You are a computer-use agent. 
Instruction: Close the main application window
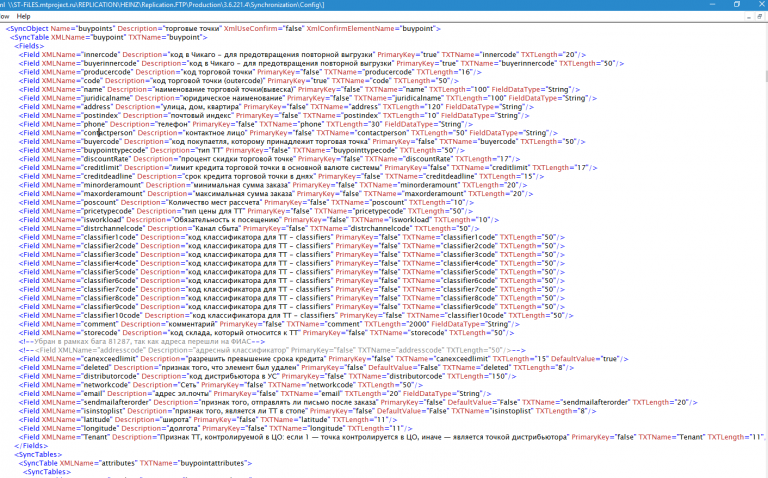point(761,4)
